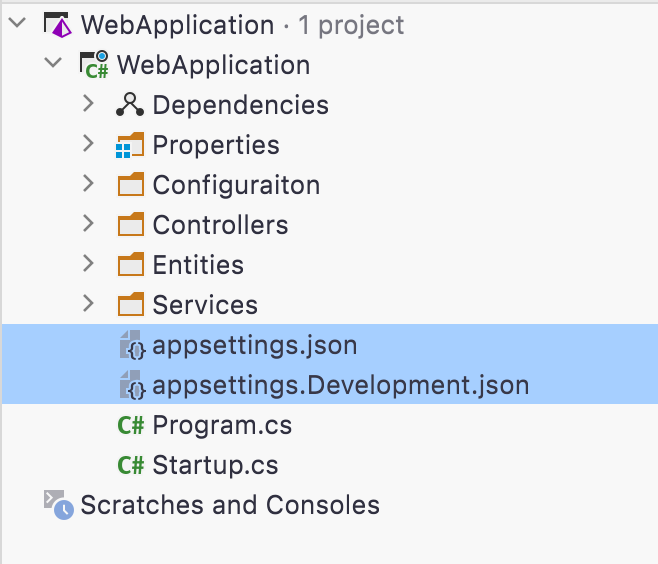Expand the Services folder arrow
Image resolution: width=658 pixels, height=564 pixels.
[x=88, y=304]
